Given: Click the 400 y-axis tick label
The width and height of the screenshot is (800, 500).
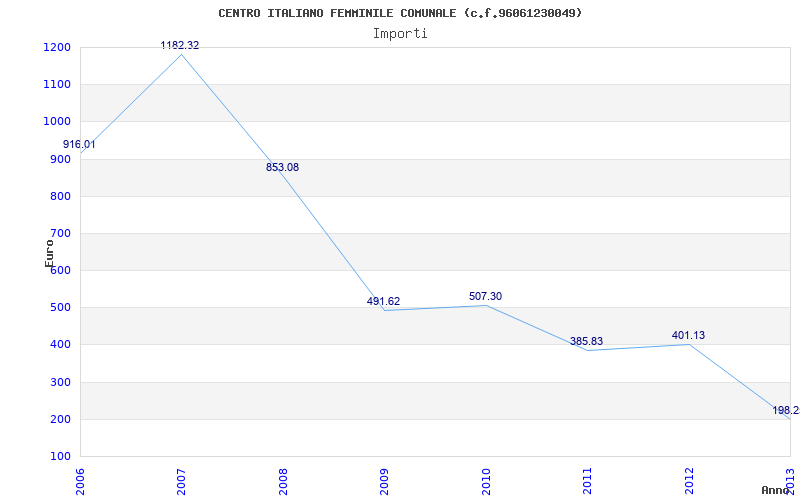Looking at the screenshot, I should pos(60,345).
